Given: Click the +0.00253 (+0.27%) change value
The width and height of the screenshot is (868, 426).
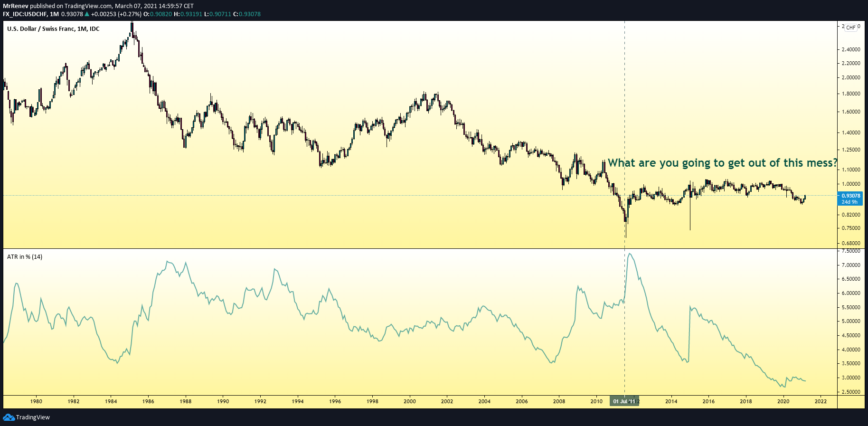Looking at the screenshot, I should click(x=116, y=14).
